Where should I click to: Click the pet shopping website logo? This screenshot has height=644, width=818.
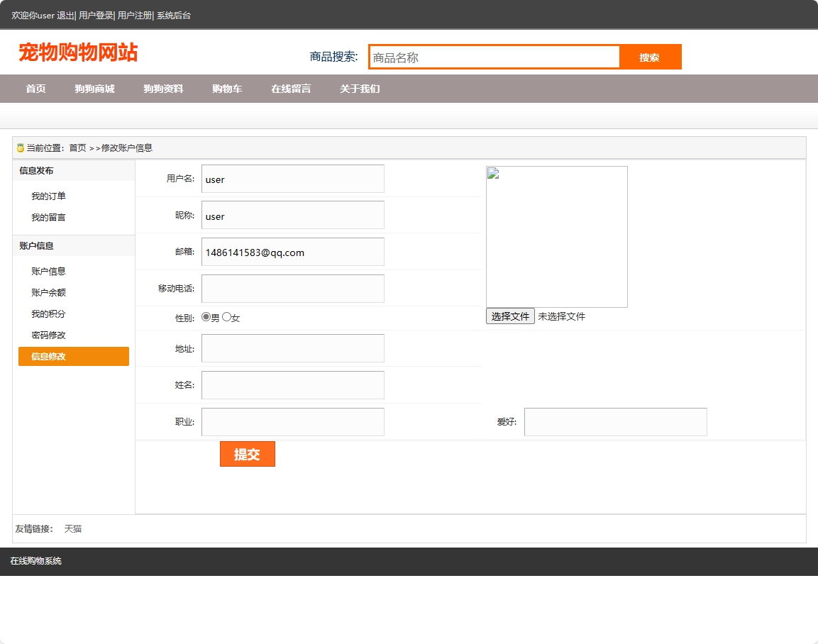point(78,52)
